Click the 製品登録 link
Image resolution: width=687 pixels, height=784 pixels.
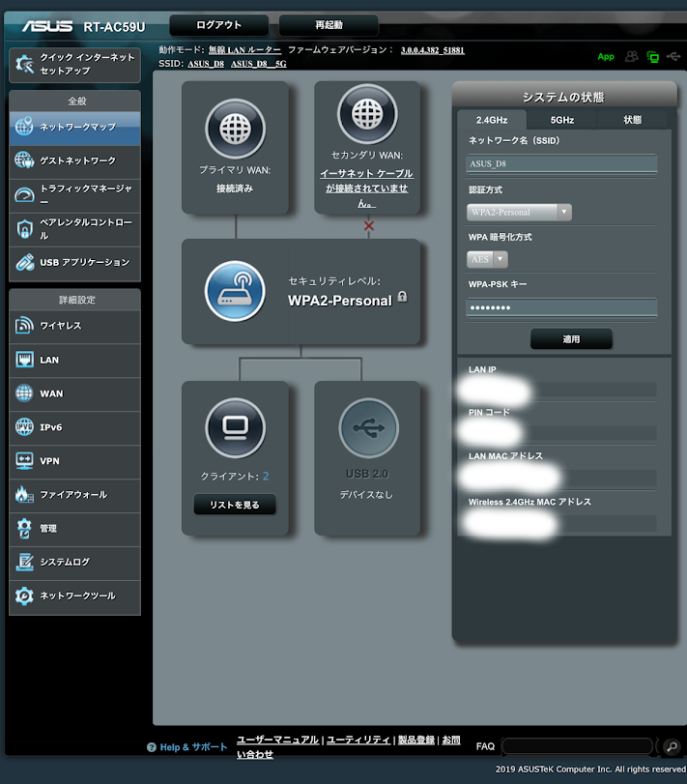[x=416, y=740]
